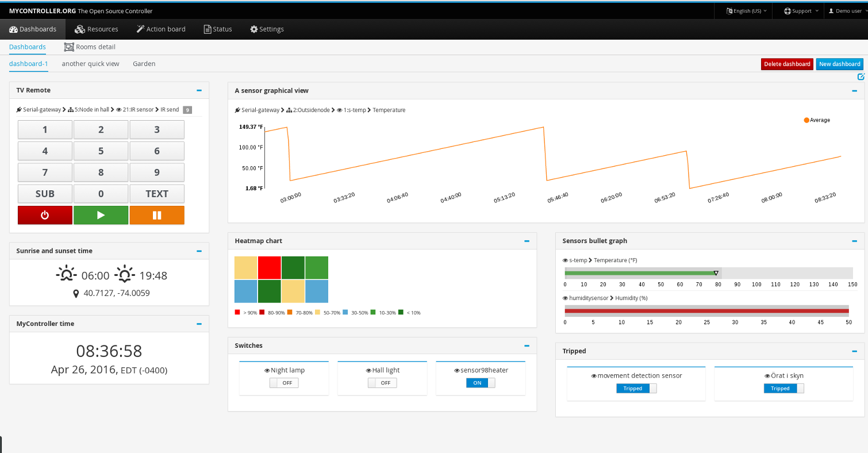Click the Delete dashboard button

tap(786, 64)
